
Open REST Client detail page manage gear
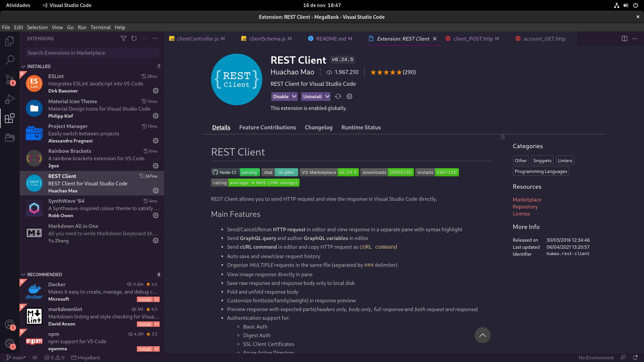coord(350,97)
